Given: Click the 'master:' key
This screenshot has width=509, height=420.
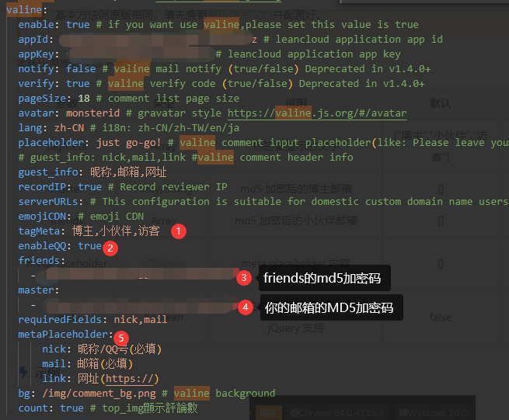Looking at the screenshot, I should tap(39, 290).
